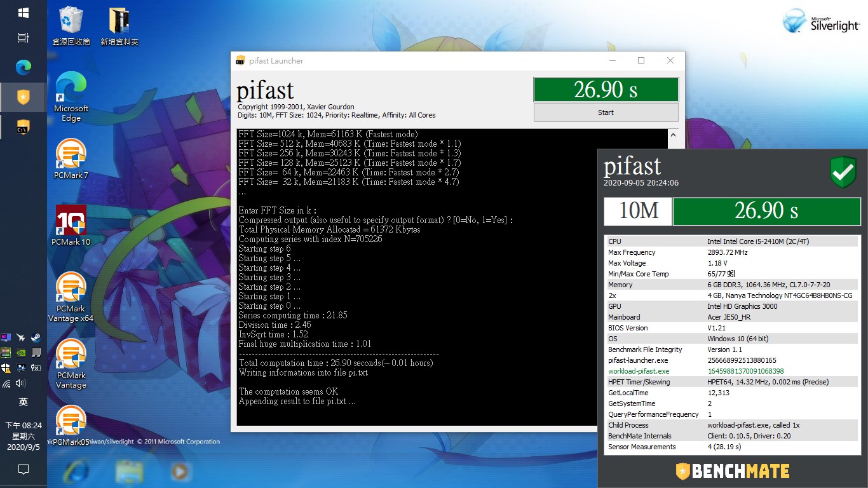Click the Child Process workload-pifast.exe value
This screenshot has height=488, width=868.
point(754,425)
